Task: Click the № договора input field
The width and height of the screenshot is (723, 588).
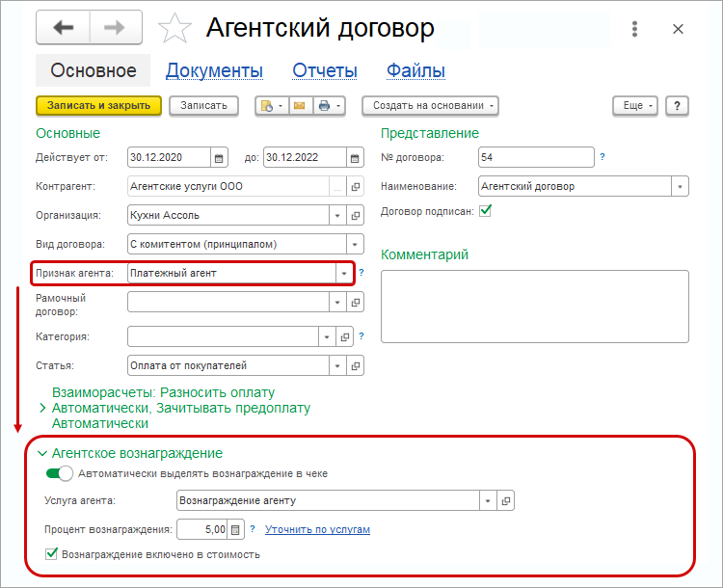Action: (x=536, y=158)
